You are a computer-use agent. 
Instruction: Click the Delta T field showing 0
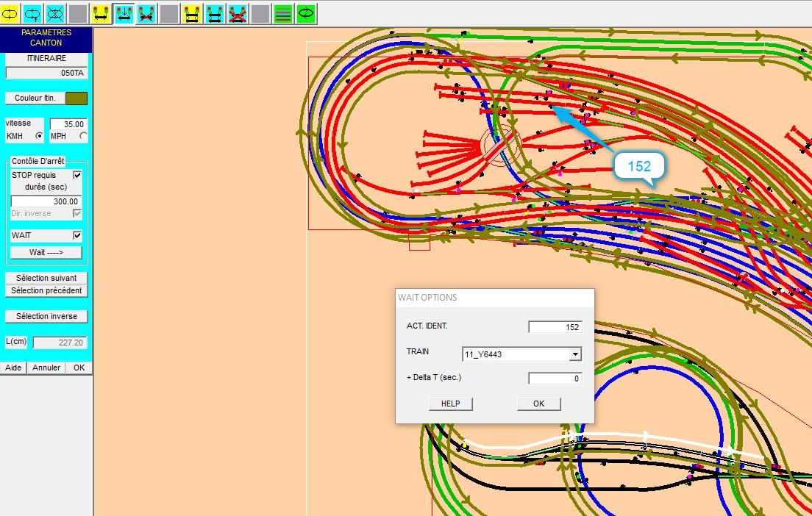(x=555, y=379)
